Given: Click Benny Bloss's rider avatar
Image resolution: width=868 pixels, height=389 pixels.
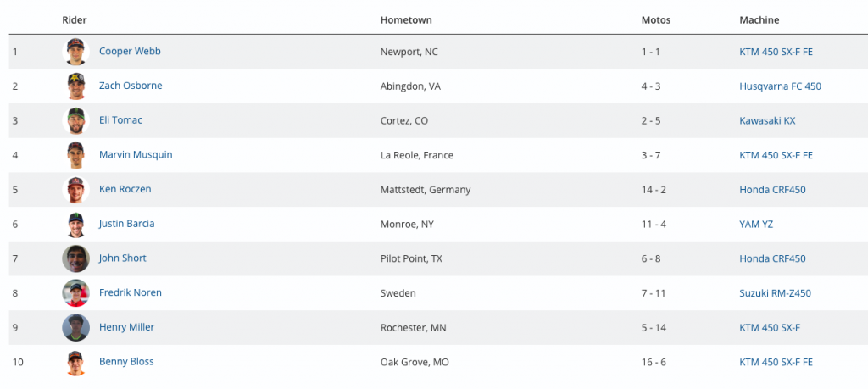Looking at the screenshot, I should pyautogui.click(x=76, y=363).
